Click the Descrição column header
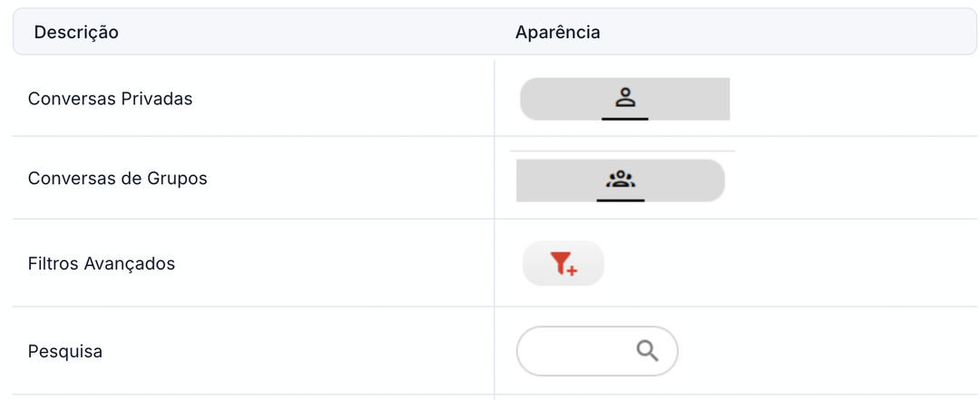Screen dimensions: 980x400 76,33
